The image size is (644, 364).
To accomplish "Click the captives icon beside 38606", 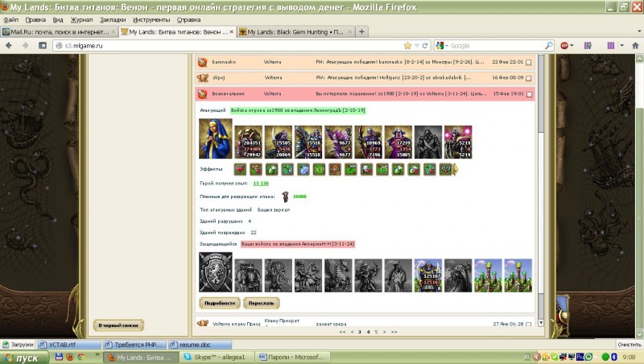I will tap(284, 196).
